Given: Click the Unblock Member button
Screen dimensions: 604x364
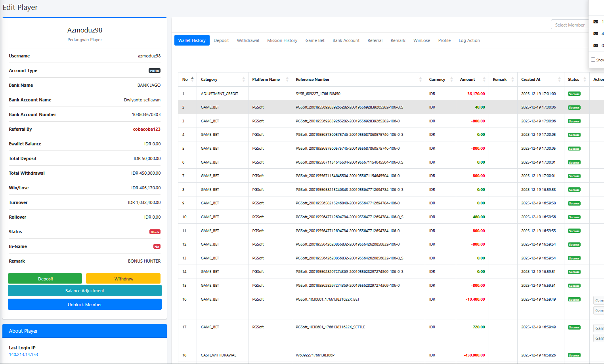Looking at the screenshot, I should coord(85,305).
